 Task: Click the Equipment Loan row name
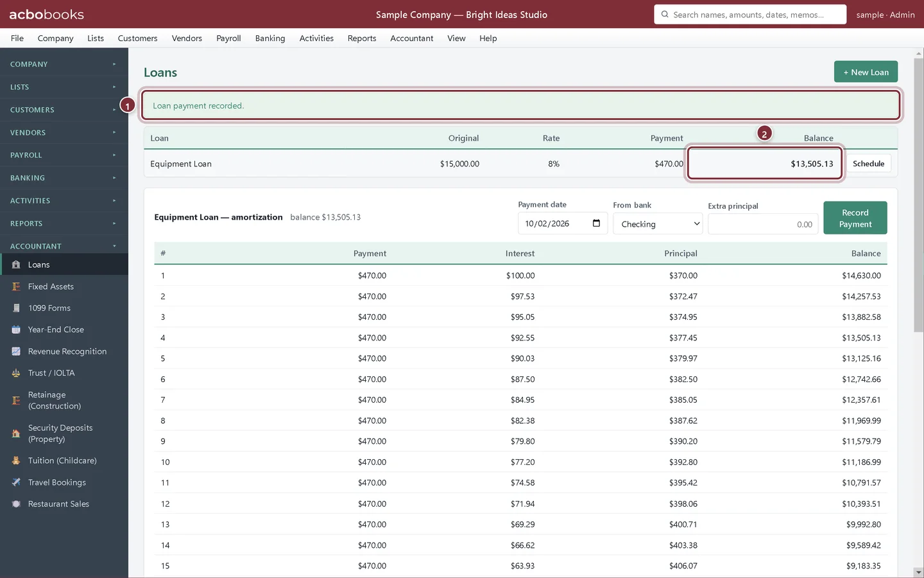pos(181,164)
